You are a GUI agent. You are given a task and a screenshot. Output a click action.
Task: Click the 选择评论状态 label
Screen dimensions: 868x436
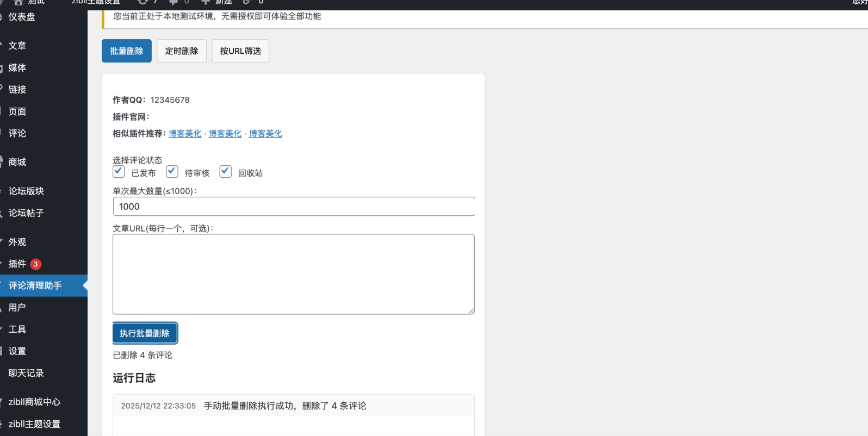click(x=138, y=160)
